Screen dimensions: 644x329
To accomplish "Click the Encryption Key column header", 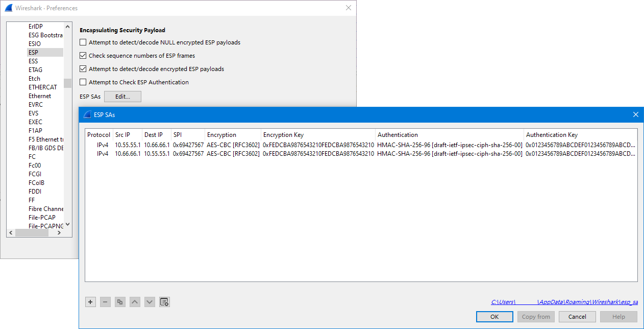I will (x=318, y=135).
